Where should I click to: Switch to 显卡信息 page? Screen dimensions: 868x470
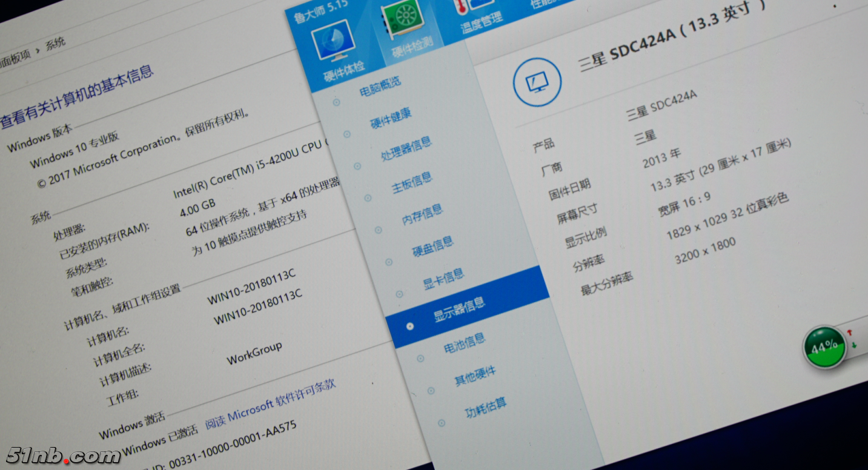pyautogui.click(x=443, y=278)
